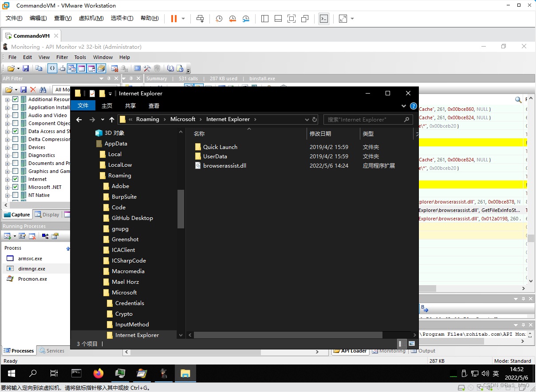Click API Monitor toolbar Copy icon

pyautogui.click(x=39, y=68)
